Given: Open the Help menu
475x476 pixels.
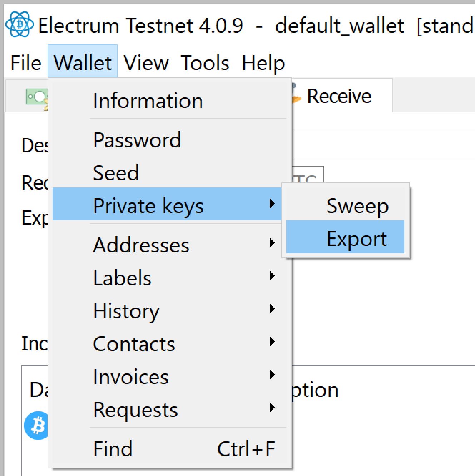Looking at the screenshot, I should pos(263,63).
